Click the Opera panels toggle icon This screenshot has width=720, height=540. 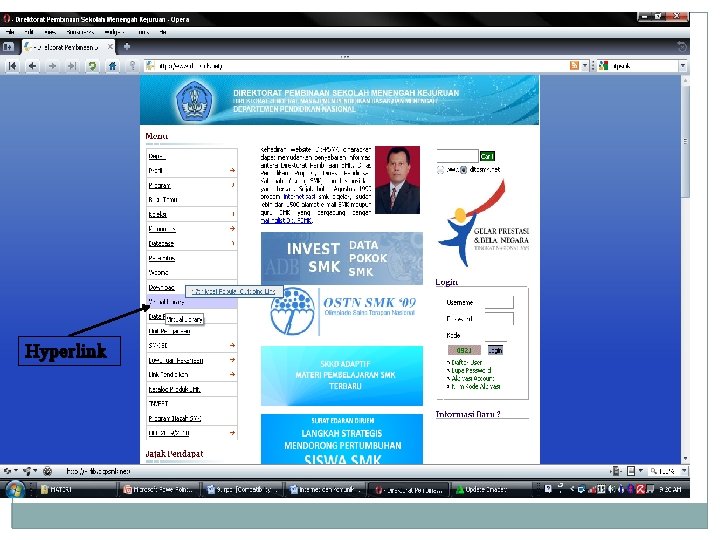coord(8,46)
